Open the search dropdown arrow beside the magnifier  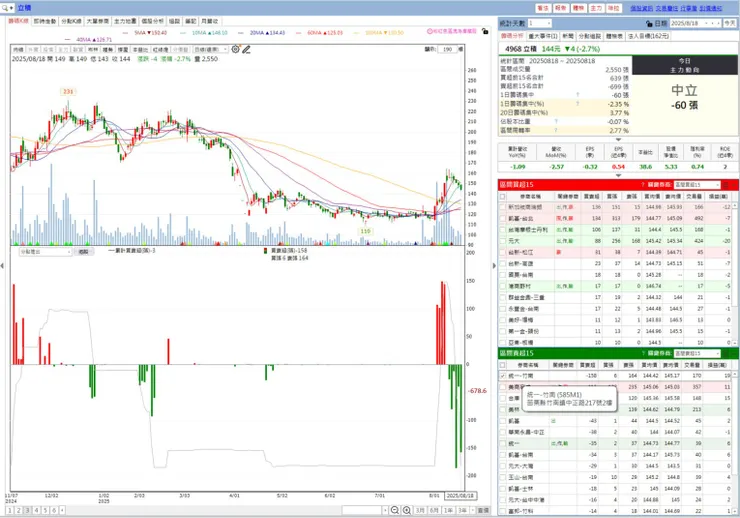pos(11,8)
